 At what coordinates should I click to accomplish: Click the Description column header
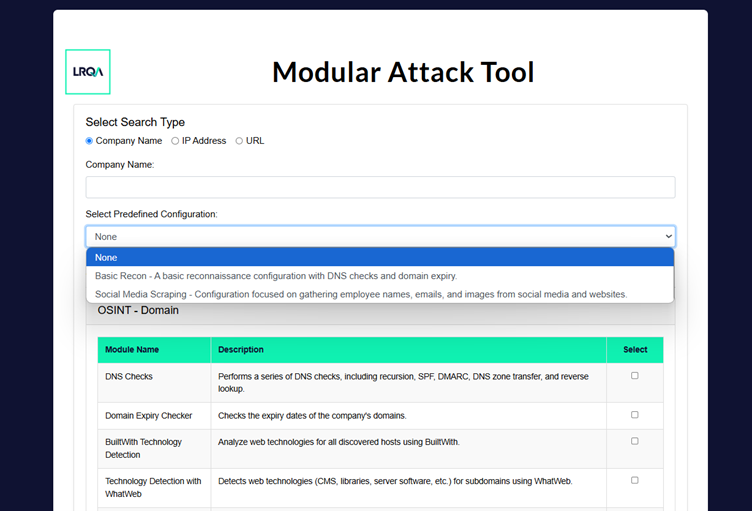241,350
